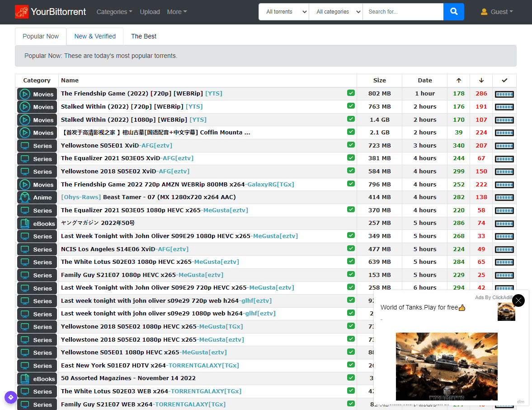Click verified badge on 50 Assorted Magazines row

pyautogui.click(x=351, y=377)
